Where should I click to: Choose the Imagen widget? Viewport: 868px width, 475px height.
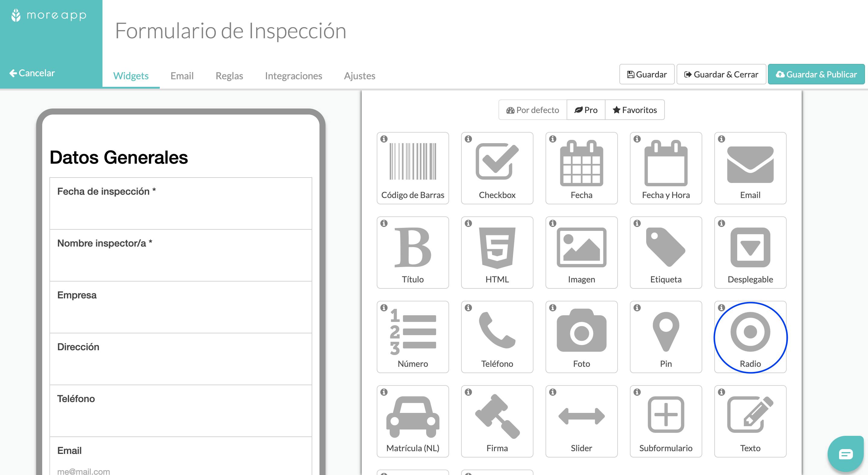[582, 253]
